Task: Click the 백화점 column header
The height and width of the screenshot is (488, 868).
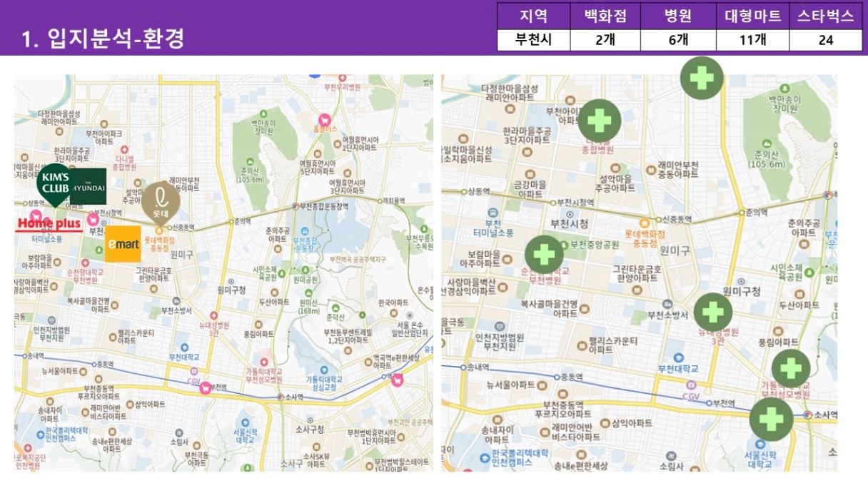Action: coord(607,16)
